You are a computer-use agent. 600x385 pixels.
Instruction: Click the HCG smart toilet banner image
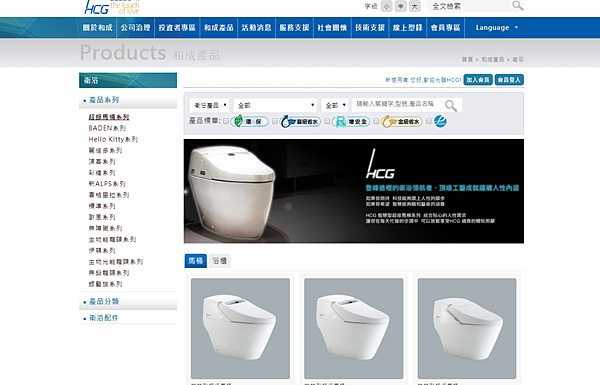(x=354, y=191)
